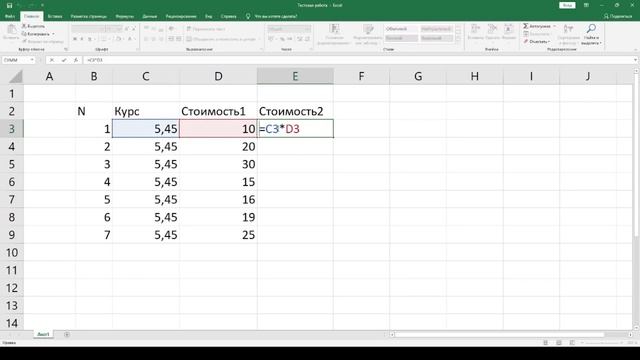Toggle bold formatting
Screen dimensions: 640x360
pyautogui.click(x=75, y=39)
